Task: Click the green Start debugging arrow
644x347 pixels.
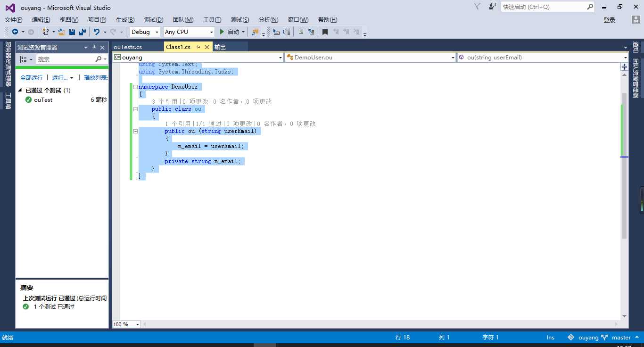Action: click(222, 32)
